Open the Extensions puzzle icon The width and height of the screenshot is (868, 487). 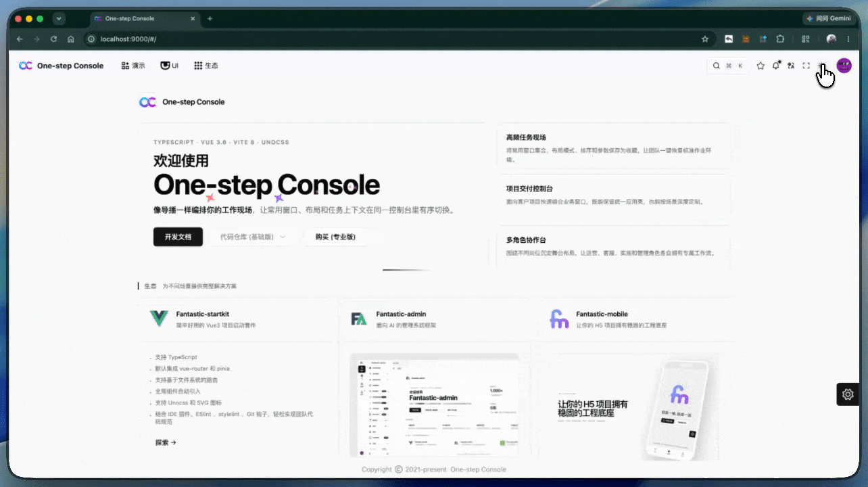(x=781, y=39)
